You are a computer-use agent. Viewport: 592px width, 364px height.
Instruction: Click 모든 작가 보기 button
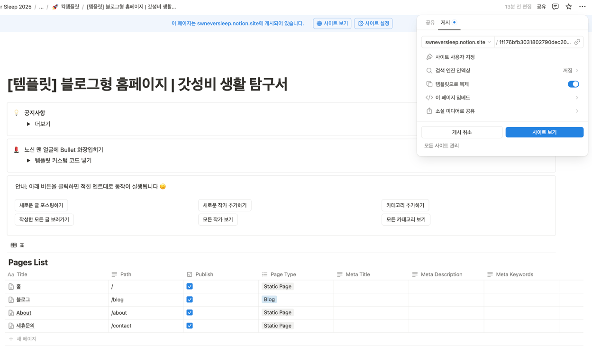coord(218,219)
